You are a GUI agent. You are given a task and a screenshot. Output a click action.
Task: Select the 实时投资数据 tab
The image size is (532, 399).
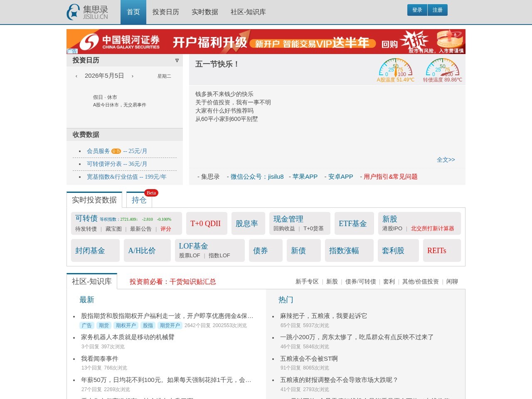tap(94, 200)
